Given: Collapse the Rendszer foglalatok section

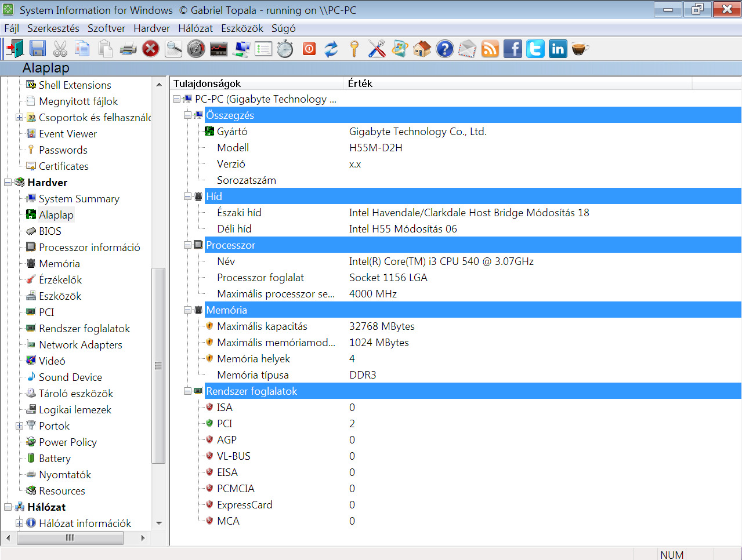Looking at the screenshot, I should tap(187, 391).
